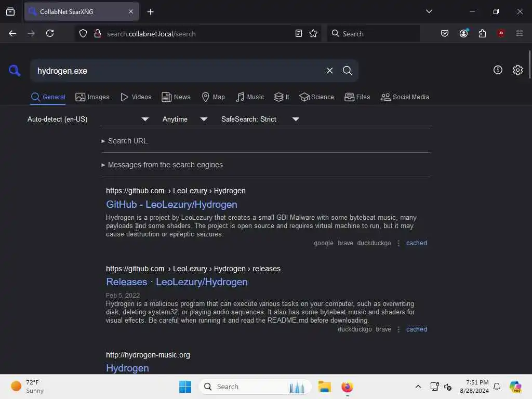Viewport: 532px width, 399px height.
Task: Click the Firefox taskbar icon
Action: [x=347, y=387]
